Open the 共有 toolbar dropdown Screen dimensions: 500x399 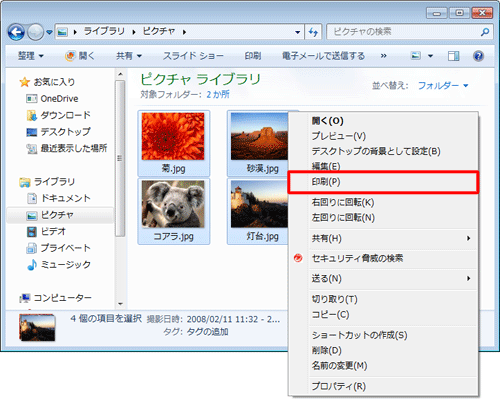129,56
